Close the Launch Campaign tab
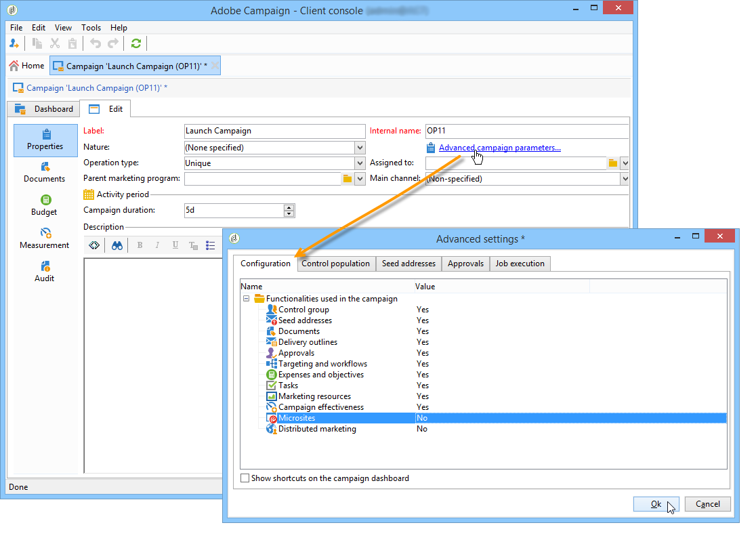The height and width of the screenshot is (542, 756). click(215, 66)
